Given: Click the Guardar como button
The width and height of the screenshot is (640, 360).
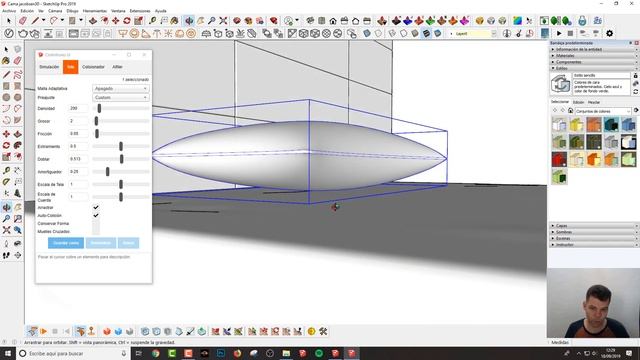Looking at the screenshot, I should (66, 243).
